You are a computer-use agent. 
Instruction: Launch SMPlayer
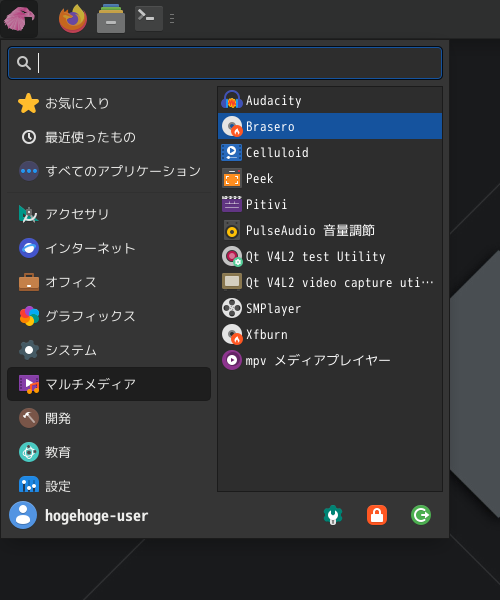(330, 308)
